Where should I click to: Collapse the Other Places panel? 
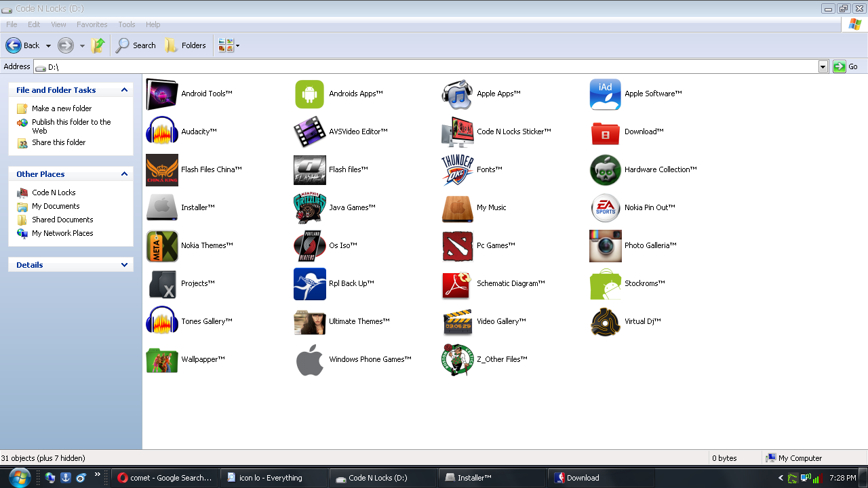pos(124,174)
